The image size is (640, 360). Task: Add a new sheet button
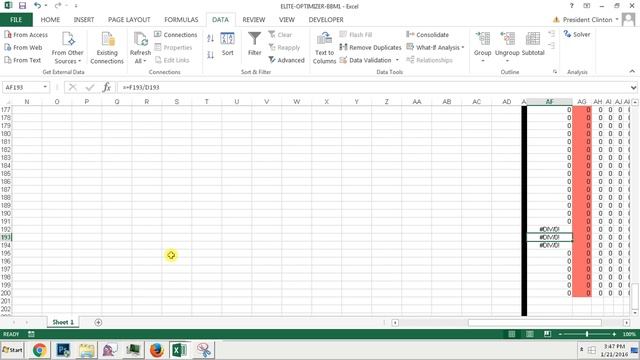98,322
